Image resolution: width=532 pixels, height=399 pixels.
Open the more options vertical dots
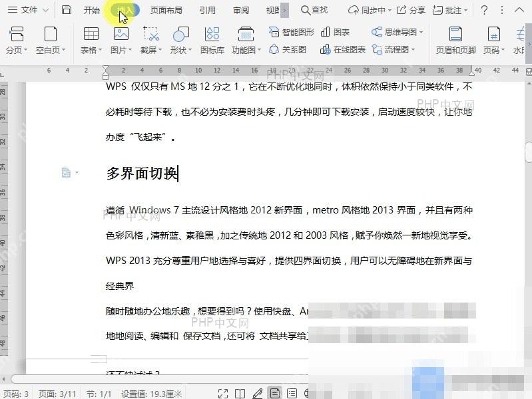502,10
